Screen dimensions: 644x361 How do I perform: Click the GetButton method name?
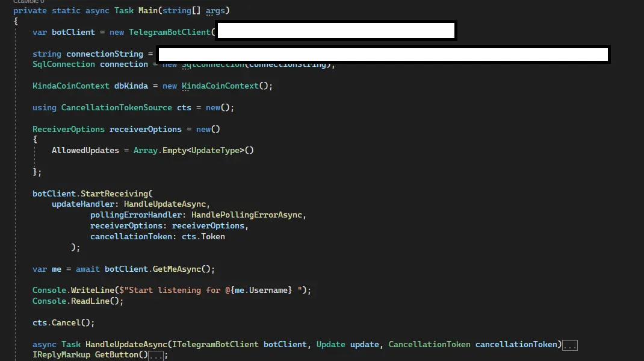(x=117, y=354)
